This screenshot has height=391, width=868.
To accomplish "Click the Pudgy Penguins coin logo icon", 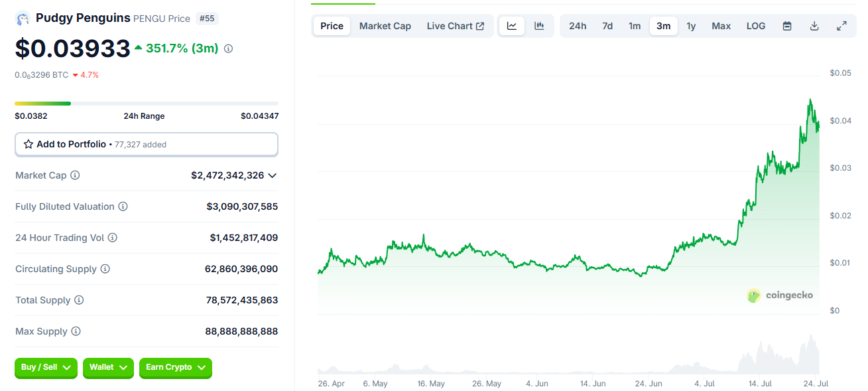I will tap(23, 19).
